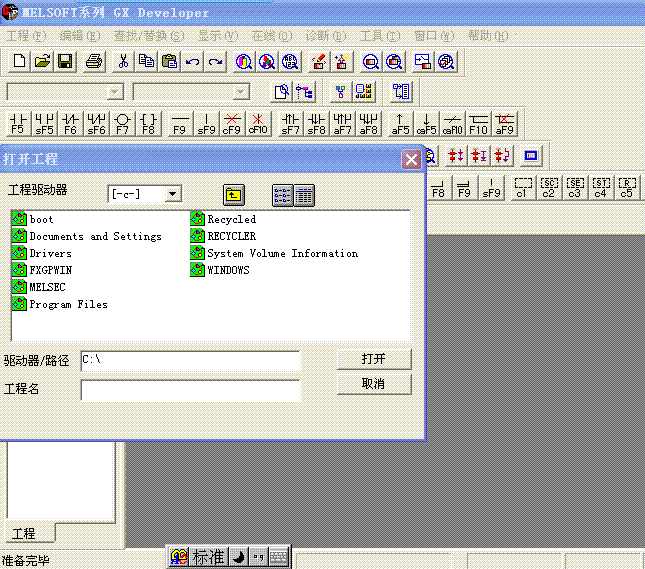
Task: Click the print icon in toolbar
Action: pyautogui.click(x=94, y=61)
